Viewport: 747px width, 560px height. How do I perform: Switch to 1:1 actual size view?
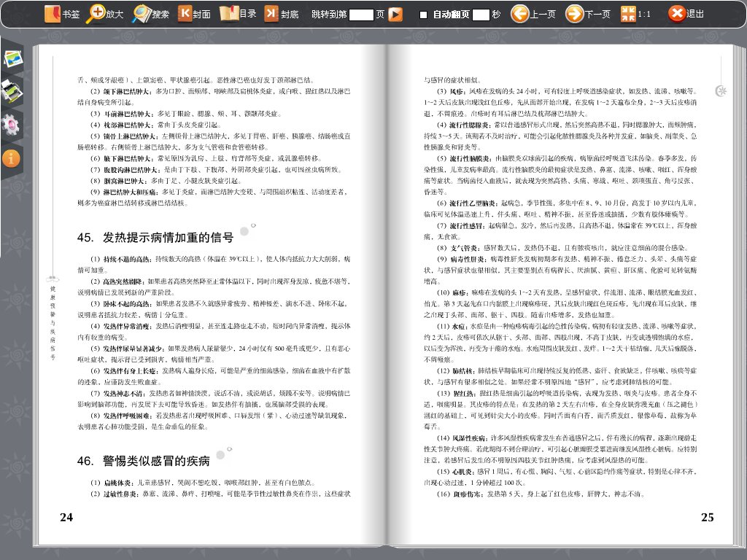point(635,14)
